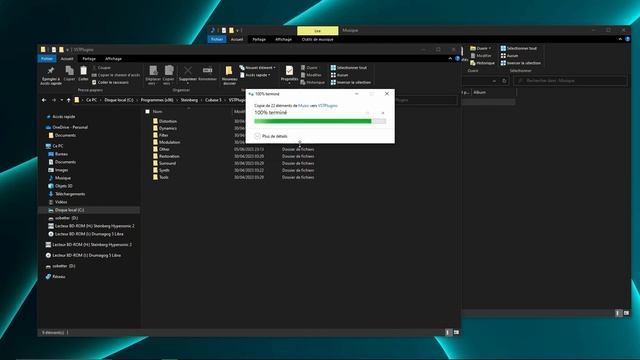Open Partage tab in VSTPlugins window
This screenshot has height=360, width=640.
[x=89, y=59]
